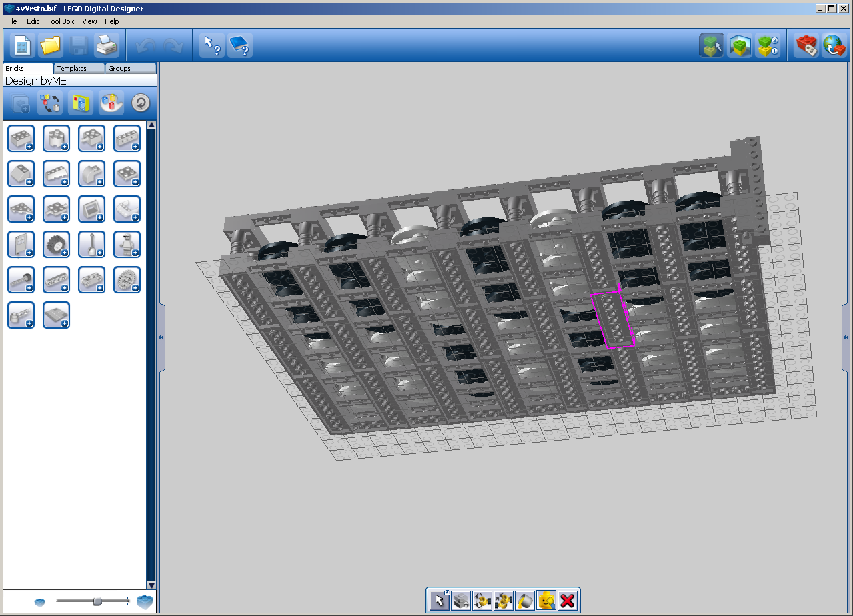The height and width of the screenshot is (616, 853).
Task: Create a new model with New File icon
Action: point(23,45)
